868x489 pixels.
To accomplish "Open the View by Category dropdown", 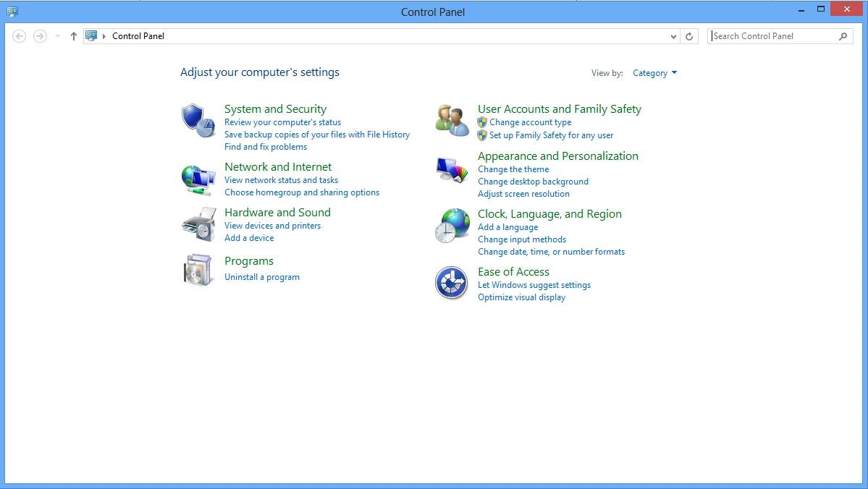I will coord(654,73).
